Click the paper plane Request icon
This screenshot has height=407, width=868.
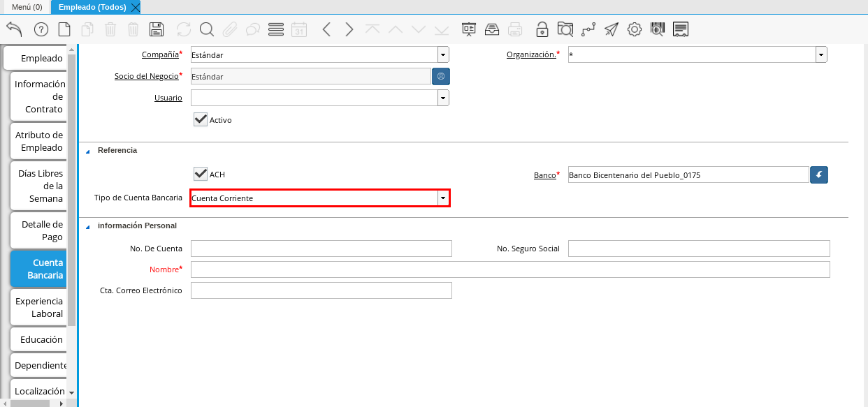pos(612,29)
